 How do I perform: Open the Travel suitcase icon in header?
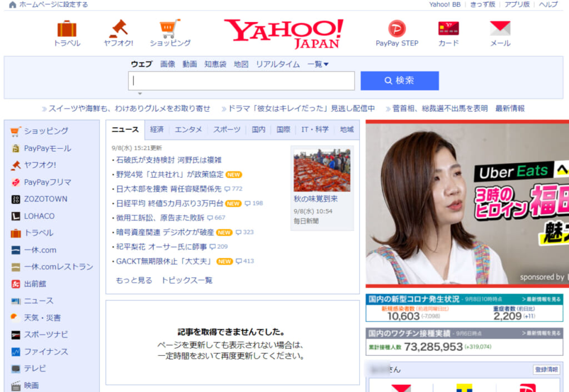(x=67, y=29)
